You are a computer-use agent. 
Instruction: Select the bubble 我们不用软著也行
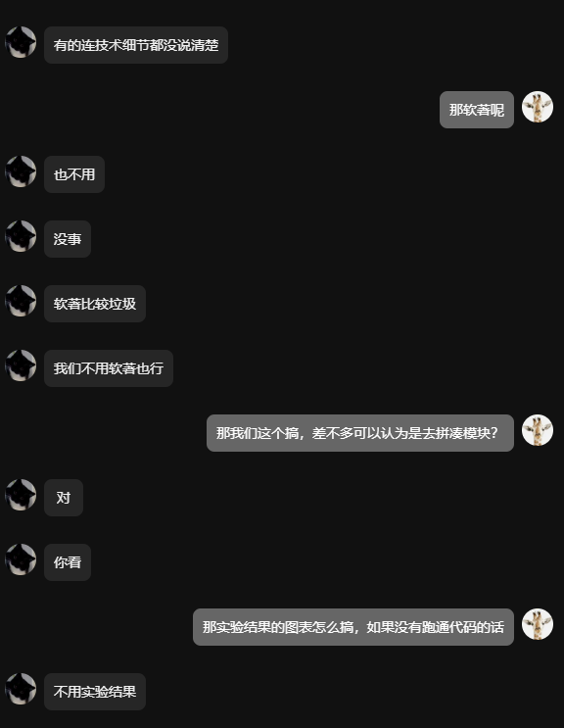(109, 368)
